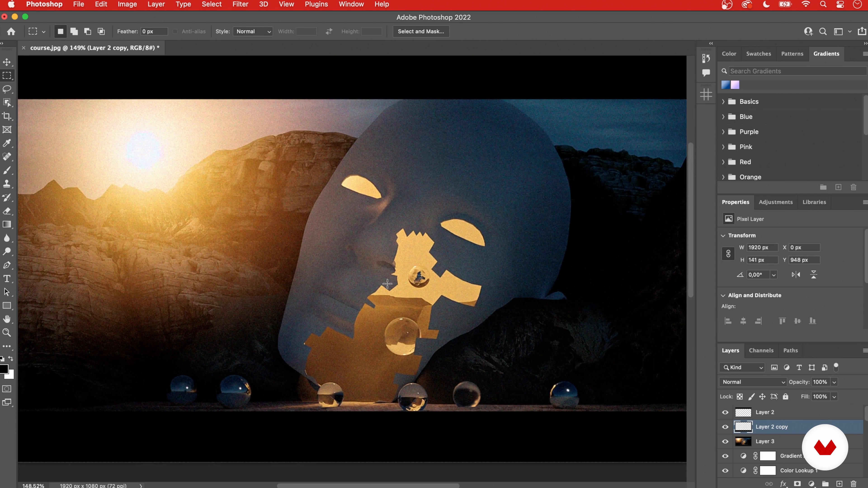This screenshot has width=868, height=488.
Task: Open the Layer menu
Action: 156,4
